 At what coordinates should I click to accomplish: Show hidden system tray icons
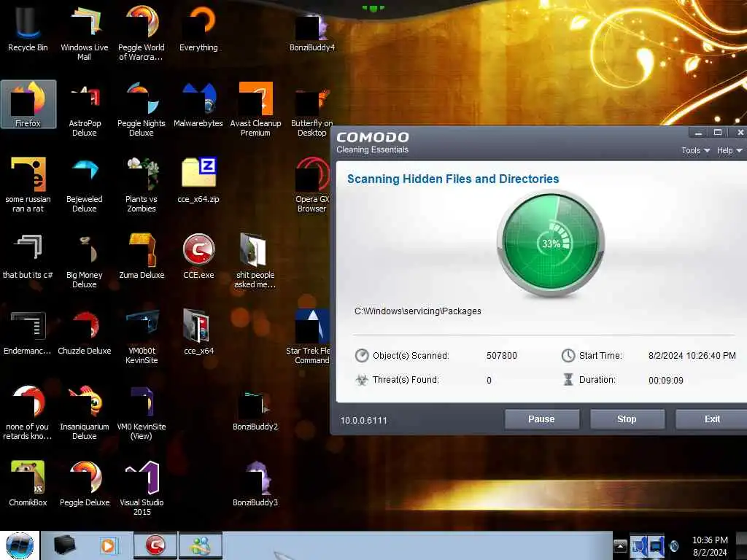pyautogui.click(x=620, y=545)
